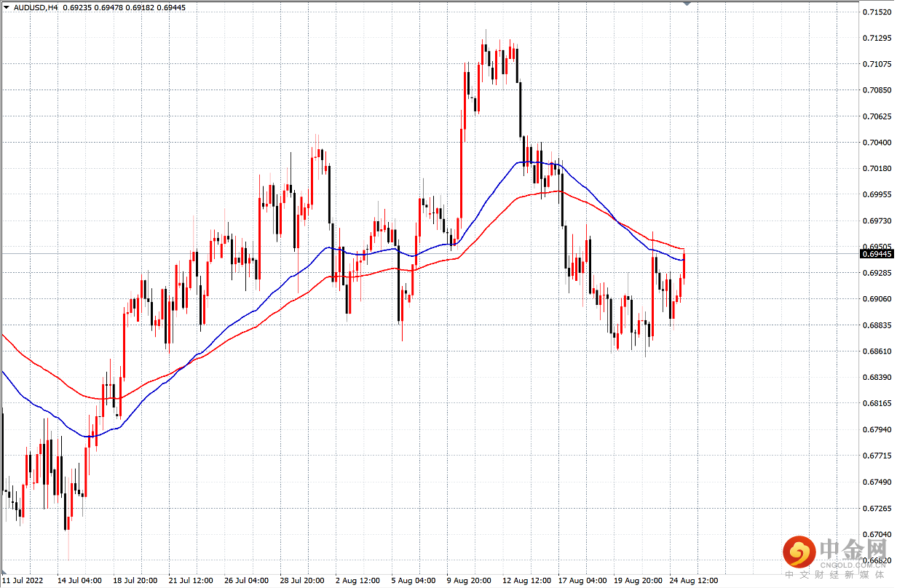Screen dimensions: 897x588
Task: Click price scale label 0.70400
Action: tap(877, 142)
